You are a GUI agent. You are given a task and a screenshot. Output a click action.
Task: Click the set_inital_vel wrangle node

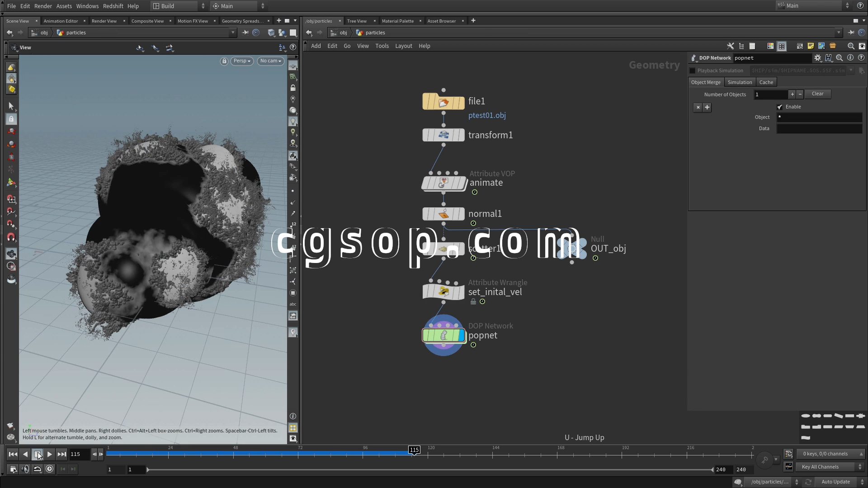(443, 292)
